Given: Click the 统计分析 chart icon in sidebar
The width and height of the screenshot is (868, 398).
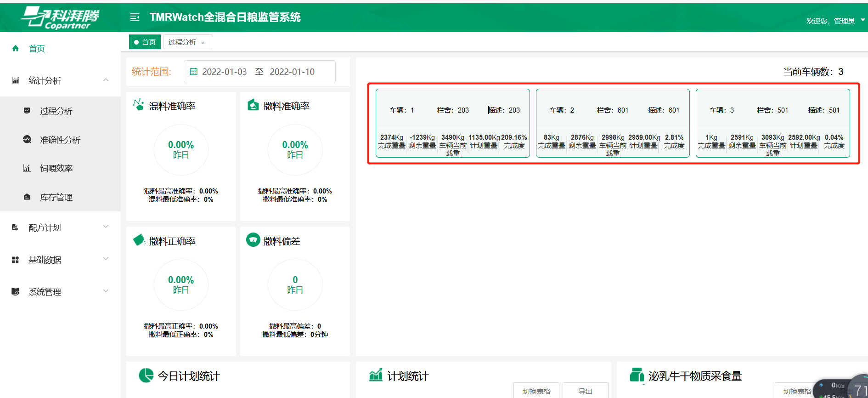Looking at the screenshot, I should click(x=16, y=81).
